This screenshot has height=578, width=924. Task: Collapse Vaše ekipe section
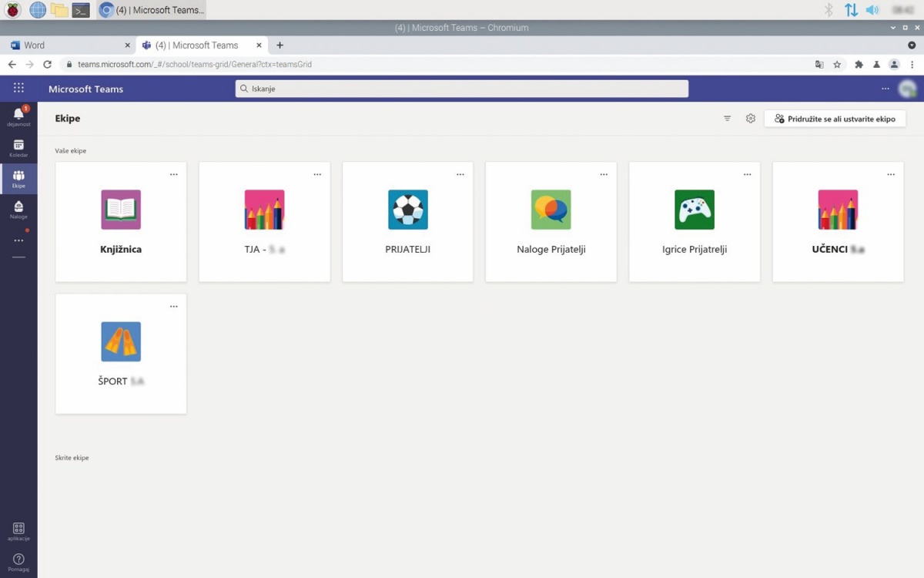point(70,150)
